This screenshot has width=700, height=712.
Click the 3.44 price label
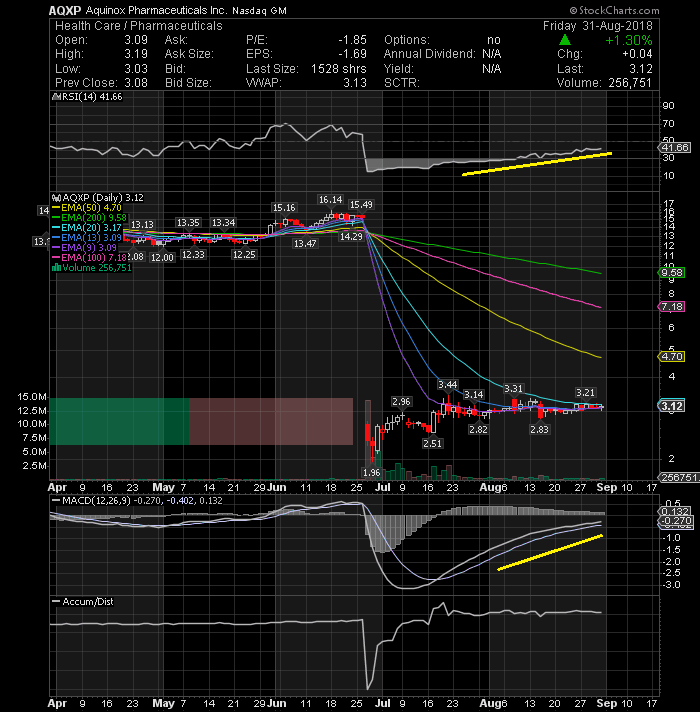(x=448, y=385)
